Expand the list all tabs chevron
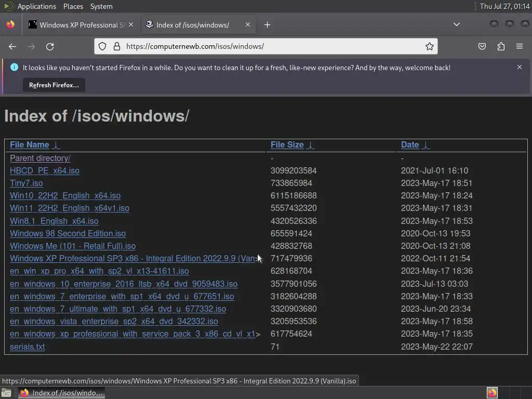The width and height of the screenshot is (532, 399). click(457, 24)
